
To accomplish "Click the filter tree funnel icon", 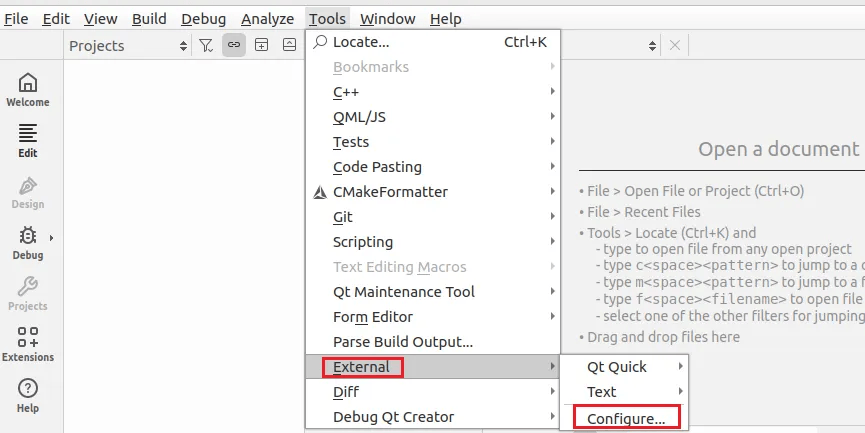I will click(205, 45).
